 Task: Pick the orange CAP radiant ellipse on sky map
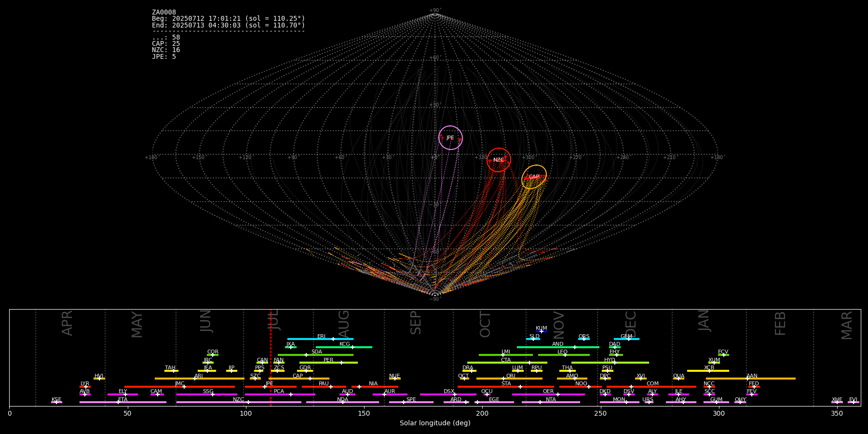[534, 177]
